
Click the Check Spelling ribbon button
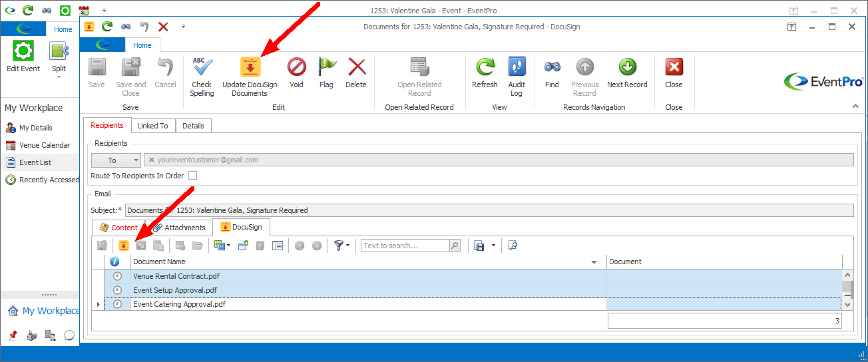coord(202,77)
